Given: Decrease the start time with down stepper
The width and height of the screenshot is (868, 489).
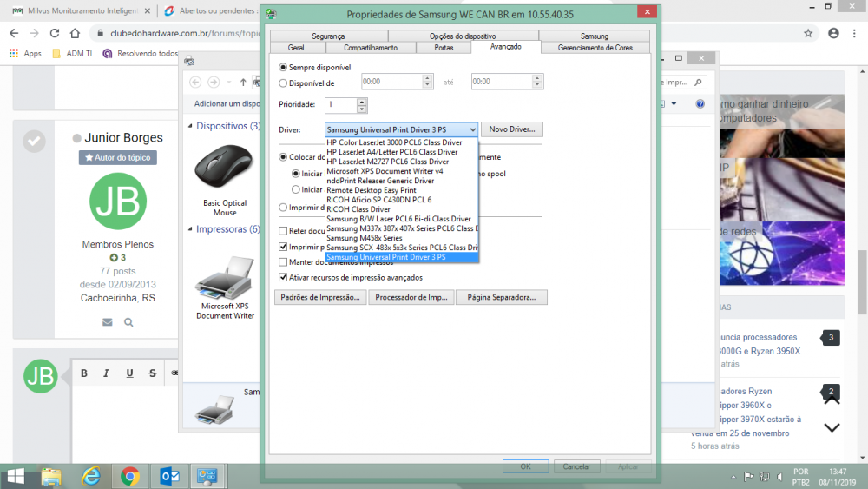Looking at the screenshot, I should coord(427,85).
